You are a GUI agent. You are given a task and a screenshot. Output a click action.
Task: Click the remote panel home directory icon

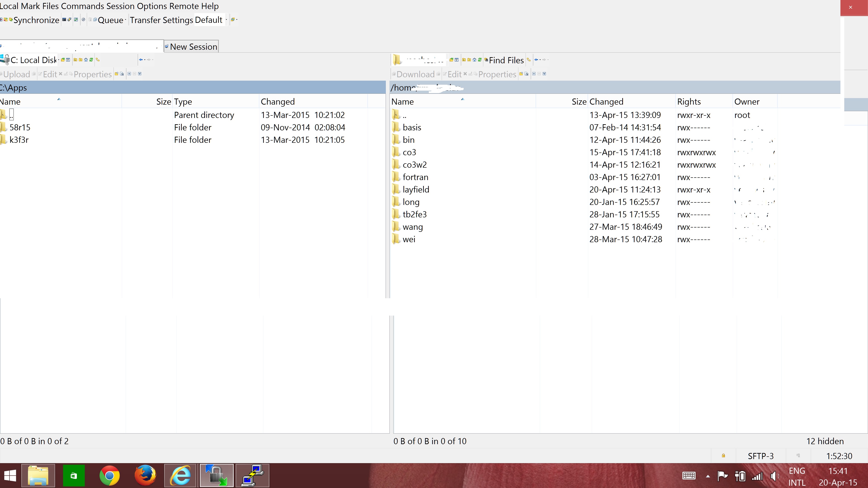click(474, 60)
